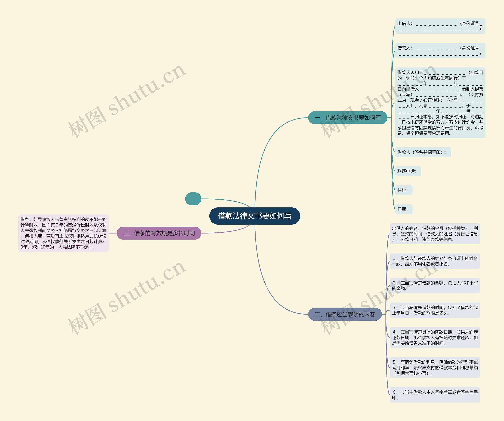Select branch 一、借款法律文书要如何写
Image resolution: width=504 pixels, height=421 pixels.
pos(347,118)
